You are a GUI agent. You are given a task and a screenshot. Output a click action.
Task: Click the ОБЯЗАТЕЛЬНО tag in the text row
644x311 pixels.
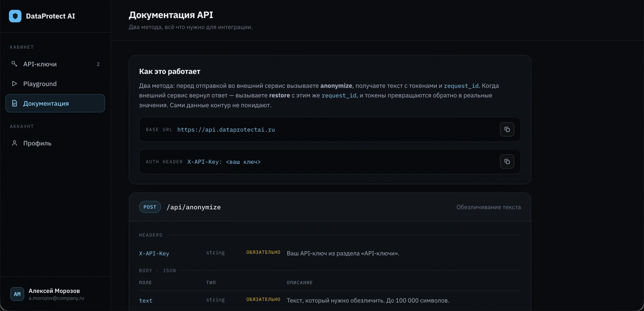coord(263,299)
